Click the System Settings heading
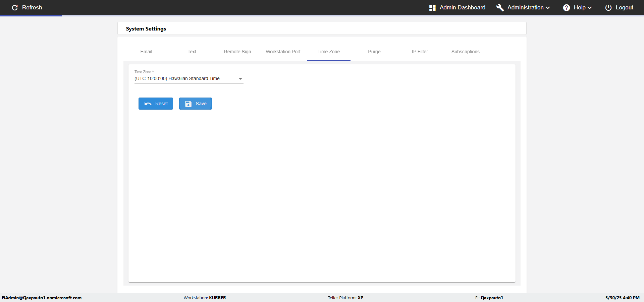Screen dimensions: 644x302 (146, 29)
